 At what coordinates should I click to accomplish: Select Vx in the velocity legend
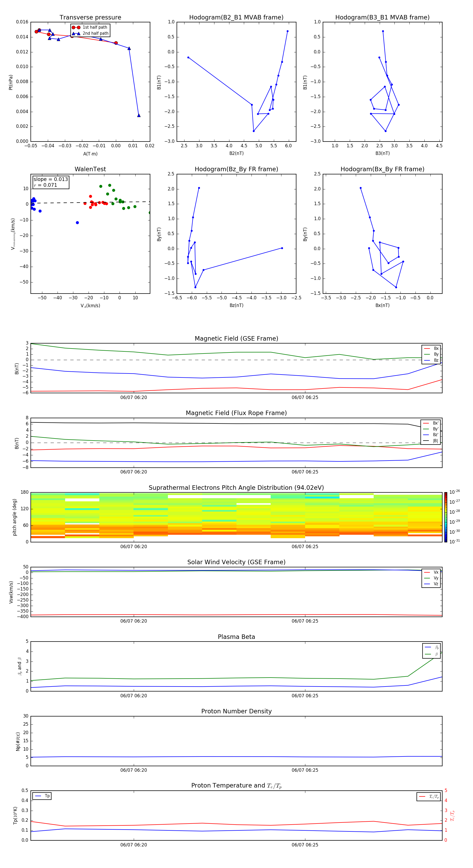pyautogui.click(x=431, y=572)
